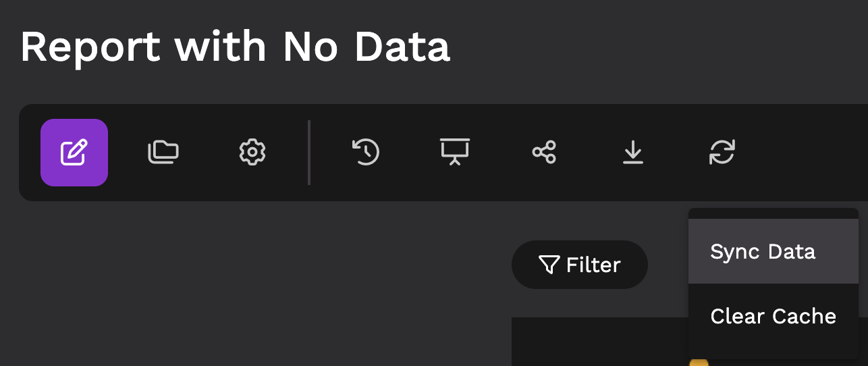
Task: Click the word "Filter" label text
Action: point(593,265)
